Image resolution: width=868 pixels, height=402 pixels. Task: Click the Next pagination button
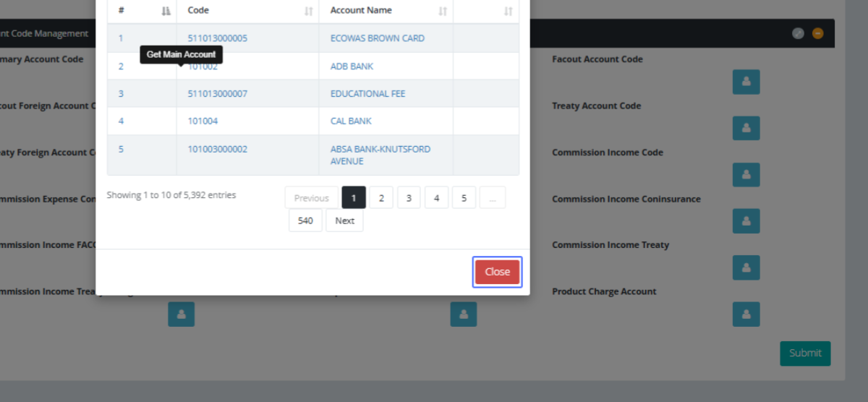tap(344, 221)
